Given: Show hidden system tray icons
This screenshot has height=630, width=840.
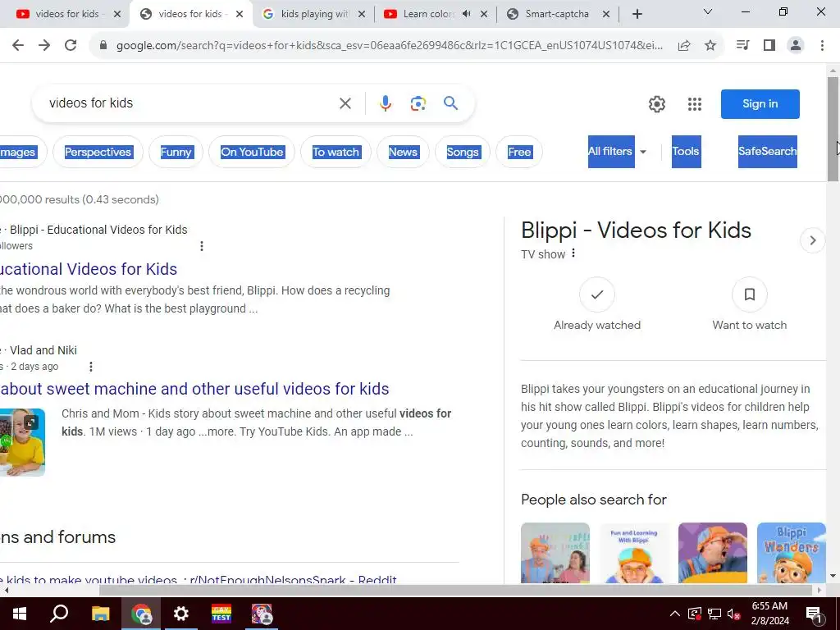Looking at the screenshot, I should (675, 614).
